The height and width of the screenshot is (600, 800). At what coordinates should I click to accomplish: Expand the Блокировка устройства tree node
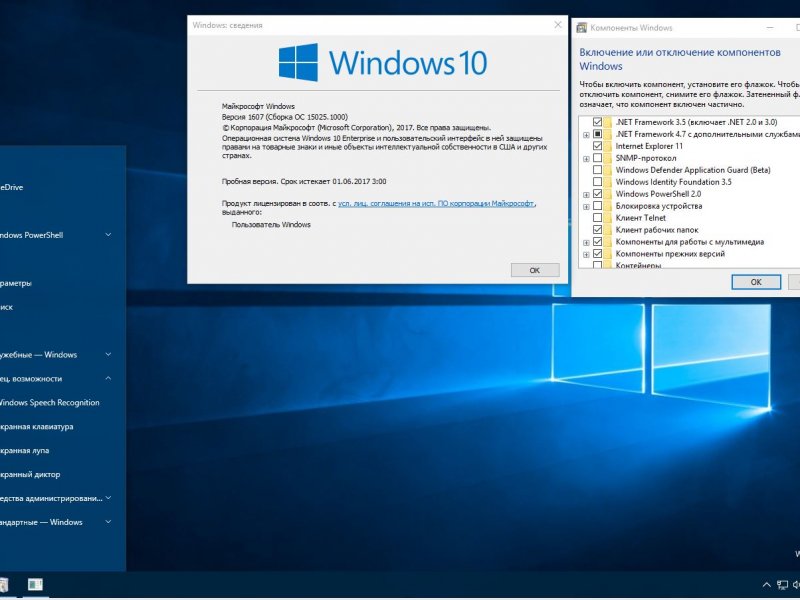pos(586,207)
